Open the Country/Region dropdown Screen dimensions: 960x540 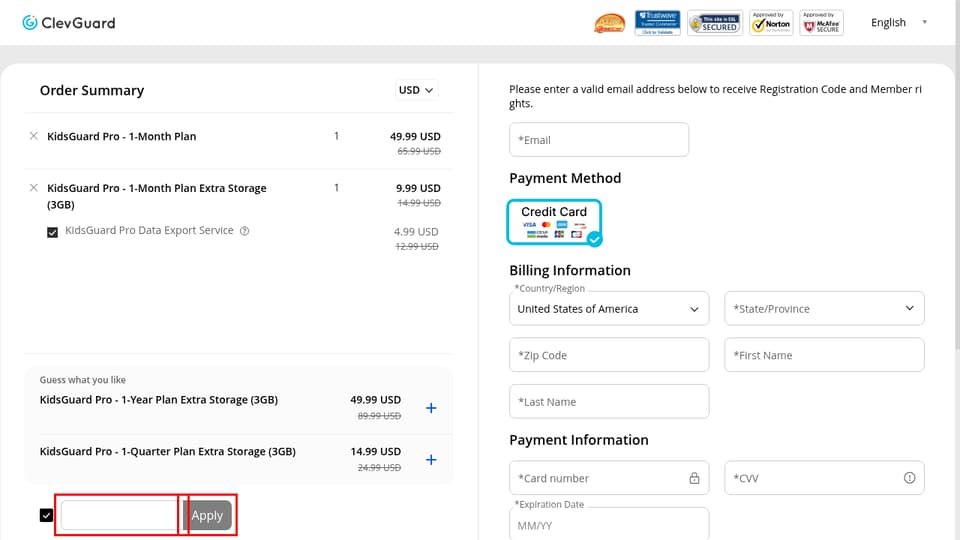click(x=609, y=309)
